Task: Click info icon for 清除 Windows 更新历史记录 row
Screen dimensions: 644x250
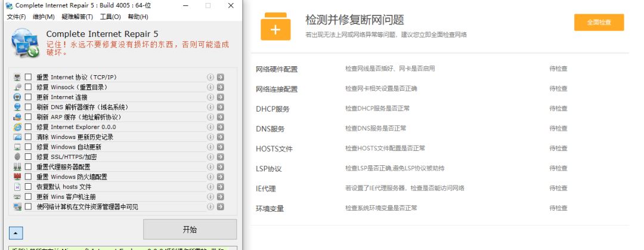Action: 210,137
